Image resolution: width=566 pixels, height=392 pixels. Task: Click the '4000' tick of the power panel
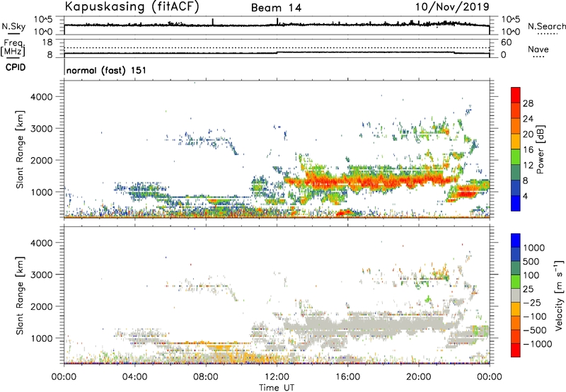coord(41,97)
